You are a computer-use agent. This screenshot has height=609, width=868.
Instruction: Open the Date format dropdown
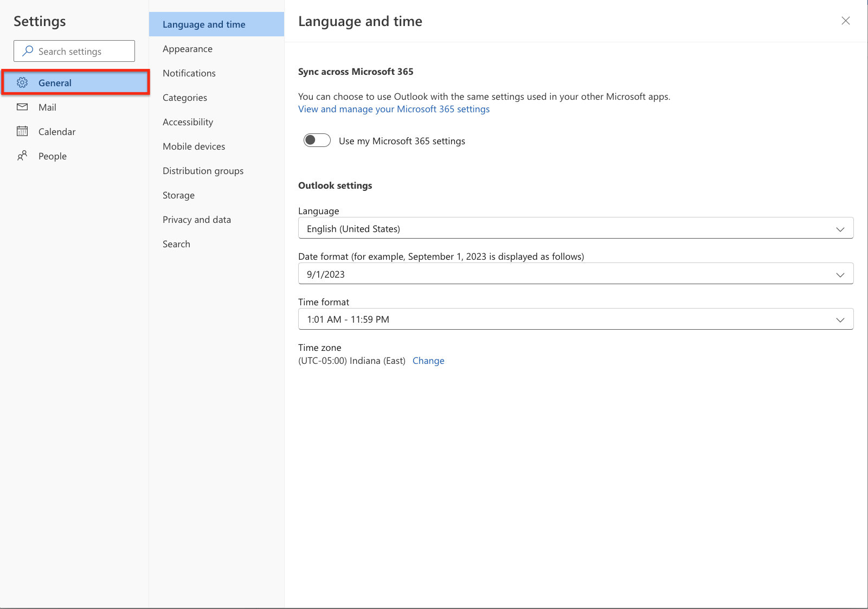(576, 274)
